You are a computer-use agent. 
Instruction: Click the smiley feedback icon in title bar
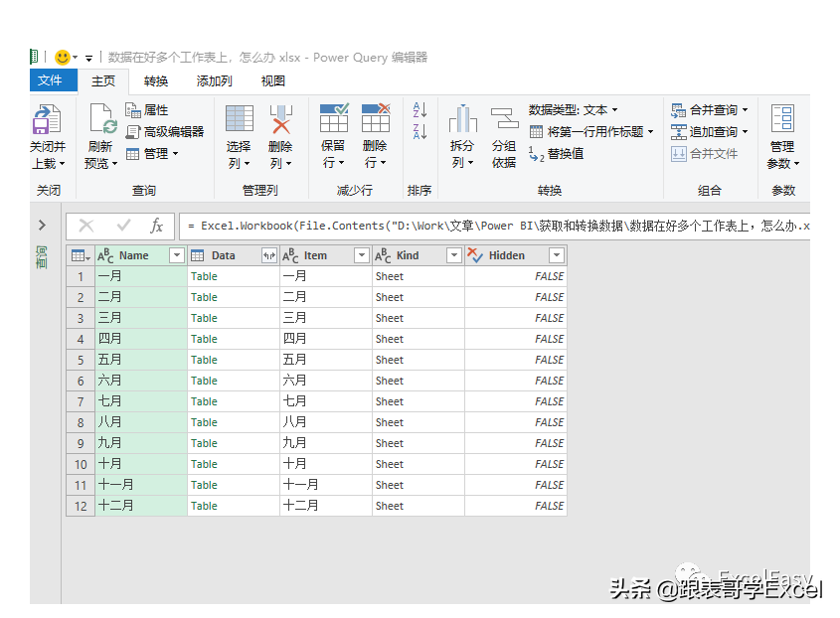click(63, 57)
